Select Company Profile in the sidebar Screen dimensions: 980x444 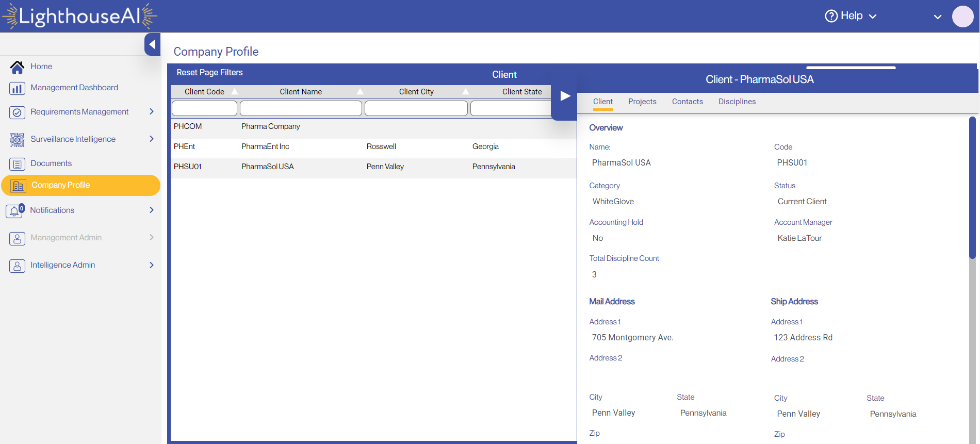tap(80, 185)
